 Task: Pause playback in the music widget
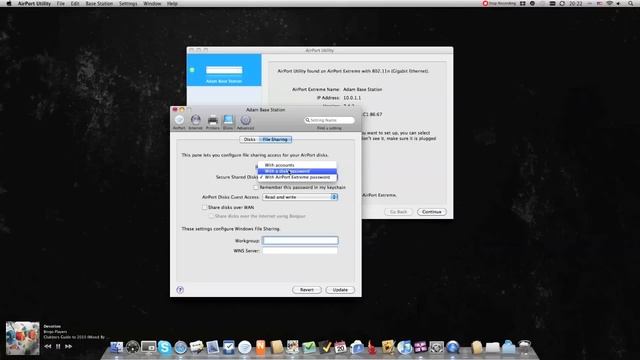(x=58, y=346)
